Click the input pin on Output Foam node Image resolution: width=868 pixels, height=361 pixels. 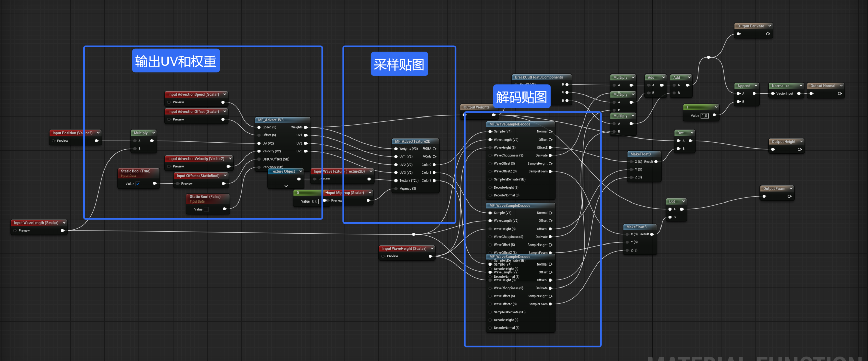pyautogui.click(x=764, y=196)
